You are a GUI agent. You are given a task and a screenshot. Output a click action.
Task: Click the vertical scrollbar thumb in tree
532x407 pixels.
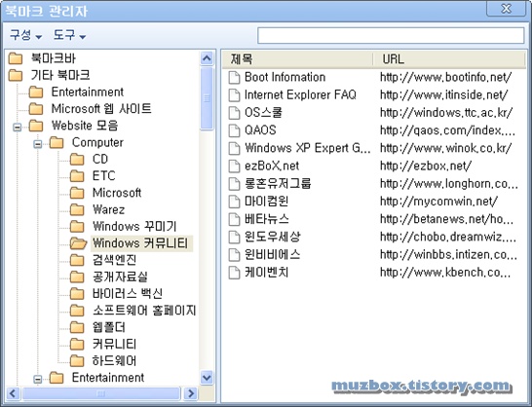point(207,98)
